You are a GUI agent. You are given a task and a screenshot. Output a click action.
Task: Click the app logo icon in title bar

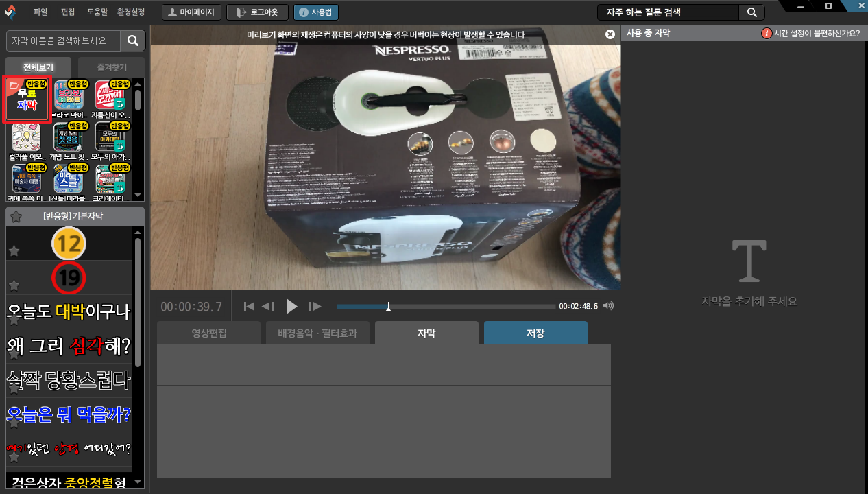(x=10, y=12)
